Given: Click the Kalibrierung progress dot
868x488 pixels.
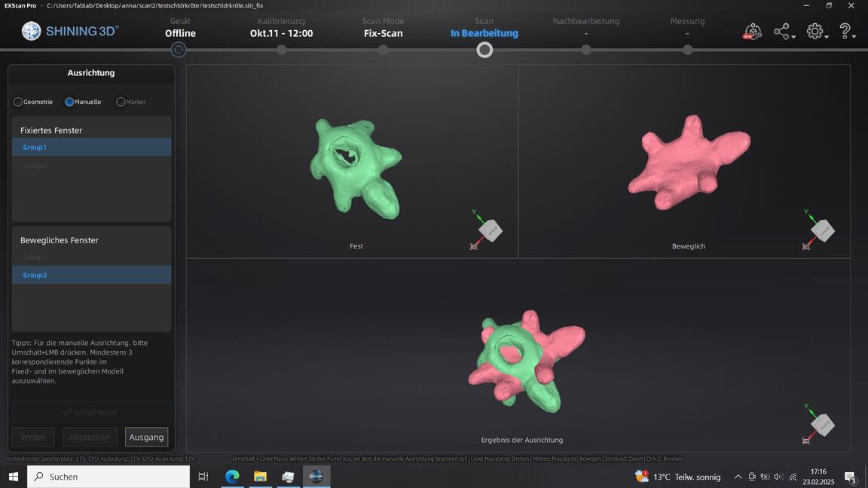Looking at the screenshot, I should (x=282, y=50).
